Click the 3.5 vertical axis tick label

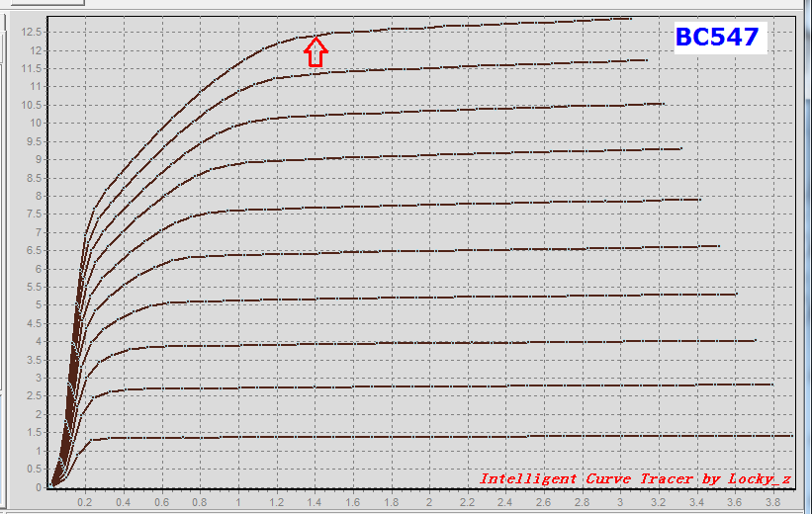click(35, 360)
